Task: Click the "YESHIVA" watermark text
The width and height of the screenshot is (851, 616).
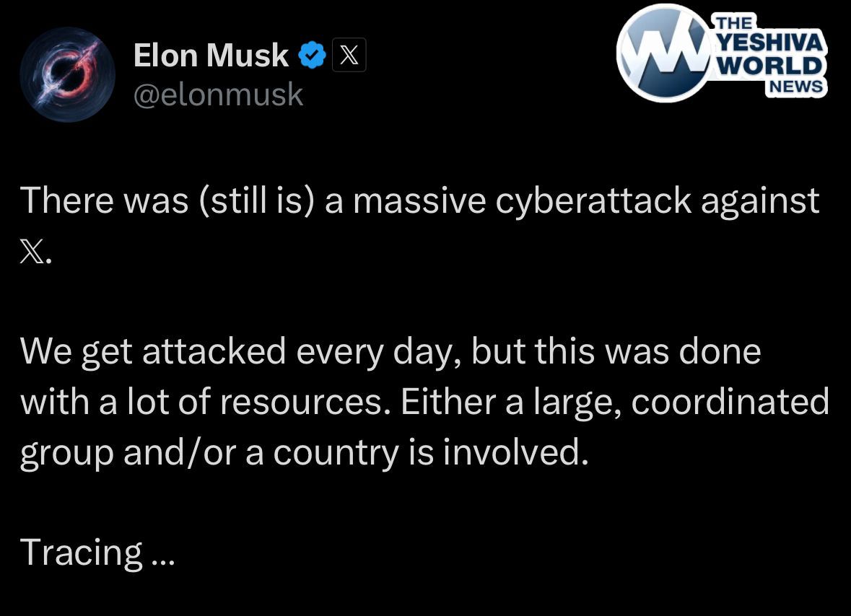Action: [769, 44]
